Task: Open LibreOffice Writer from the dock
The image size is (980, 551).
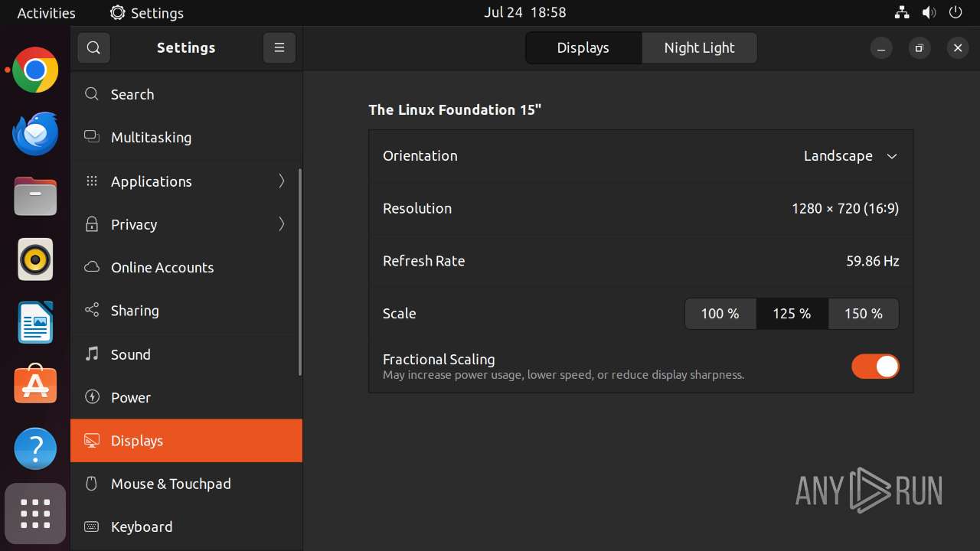Action: coord(35,323)
